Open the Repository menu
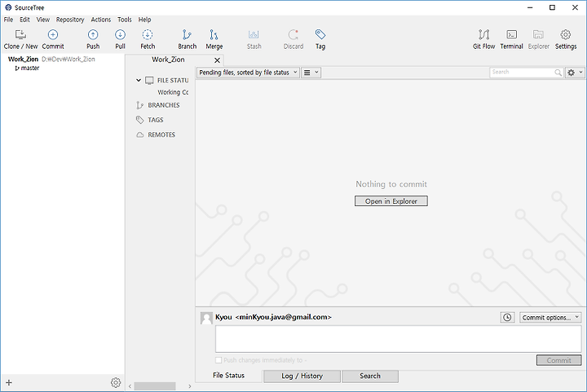587x392 pixels. pos(70,20)
